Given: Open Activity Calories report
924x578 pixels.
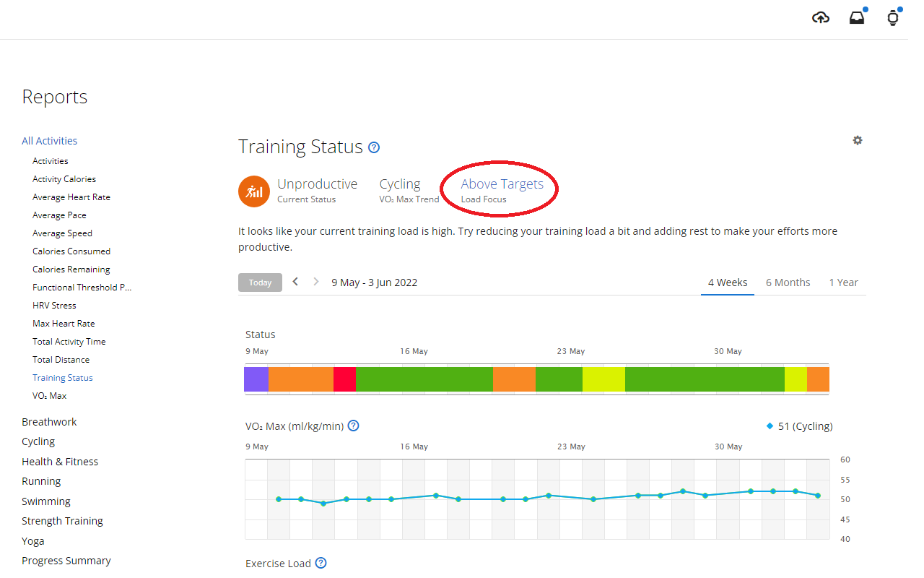Looking at the screenshot, I should pos(64,179).
